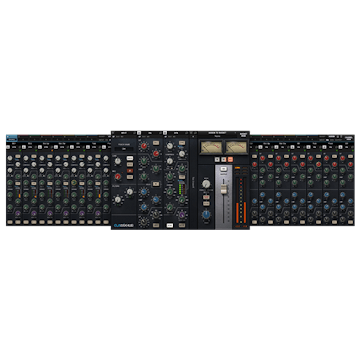This screenshot has width=360, height=360.
Task: Toggle the orange-lit button beneath the VU meters
Action: click(x=230, y=159)
